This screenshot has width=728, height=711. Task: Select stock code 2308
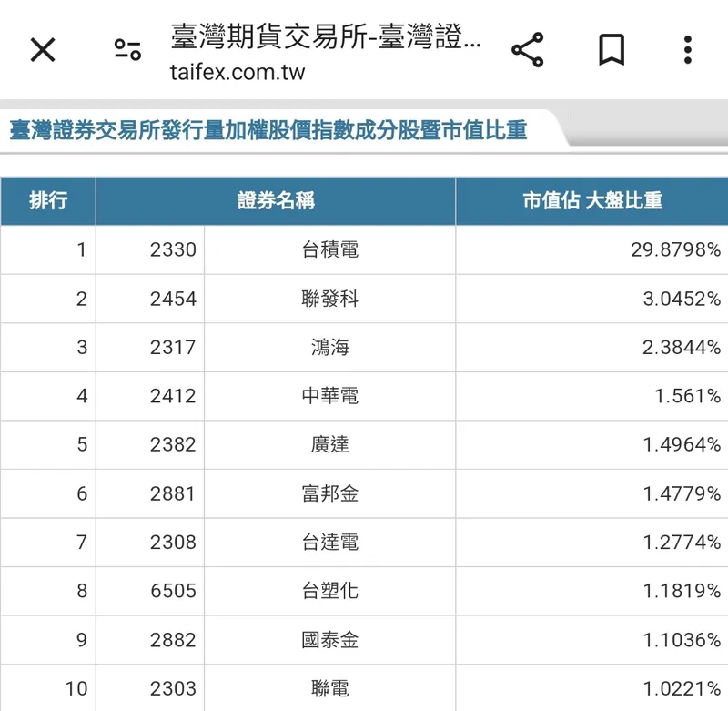[x=173, y=543]
